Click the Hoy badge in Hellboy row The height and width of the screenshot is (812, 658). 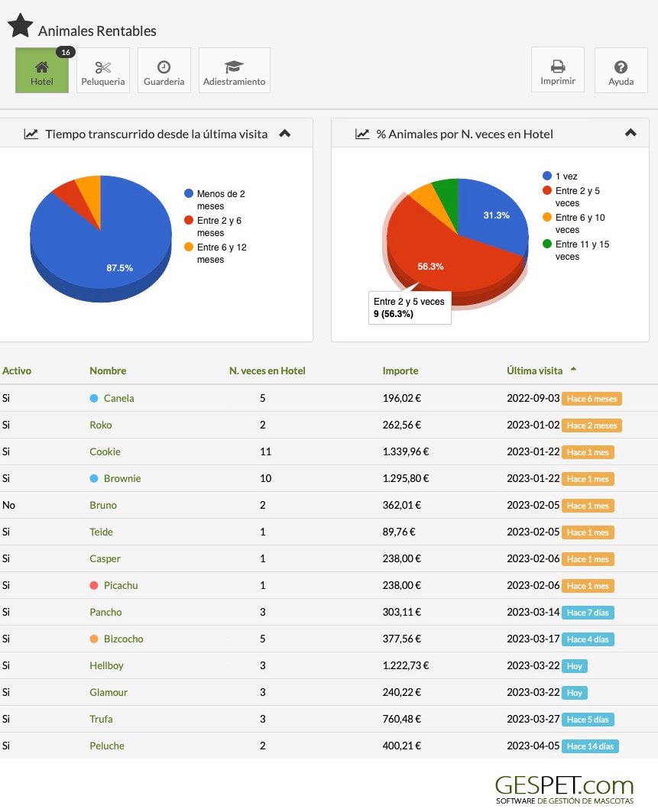[x=575, y=667]
